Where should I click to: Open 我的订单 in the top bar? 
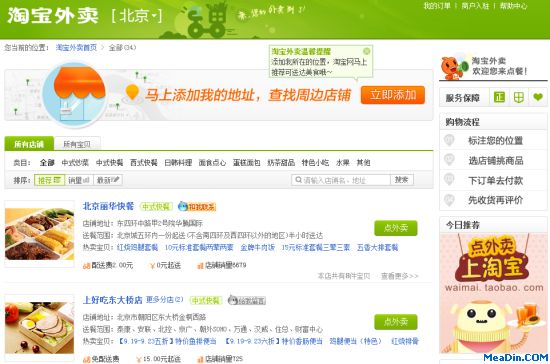coord(437,6)
